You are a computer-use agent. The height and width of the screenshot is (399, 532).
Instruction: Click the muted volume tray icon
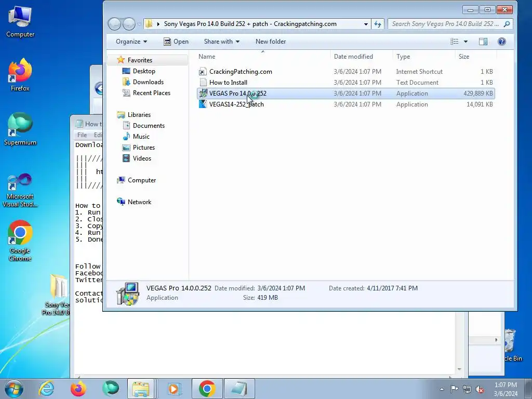tap(480, 389)
